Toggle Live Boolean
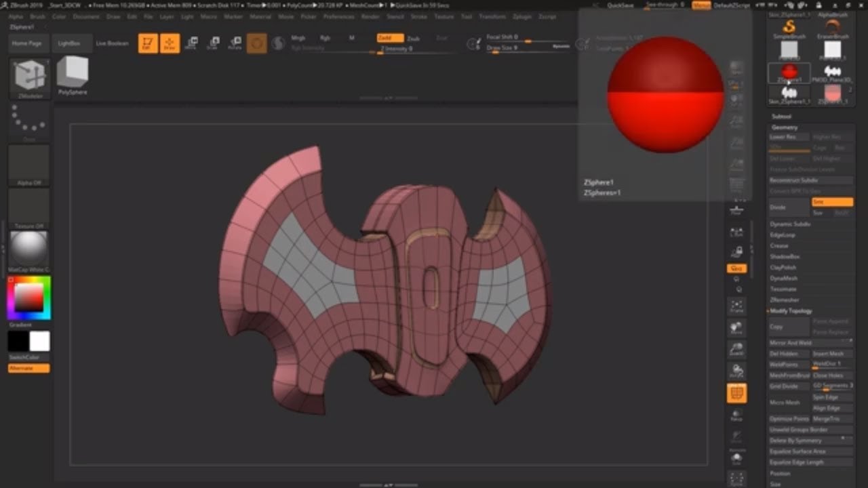868x488 pixels. pos(112,43)
